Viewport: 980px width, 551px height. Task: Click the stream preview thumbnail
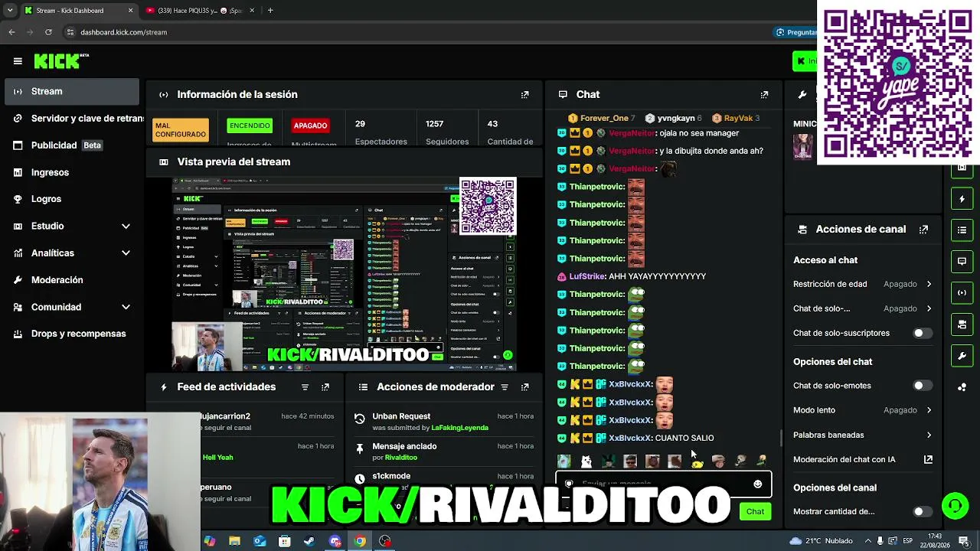point(345,275)
